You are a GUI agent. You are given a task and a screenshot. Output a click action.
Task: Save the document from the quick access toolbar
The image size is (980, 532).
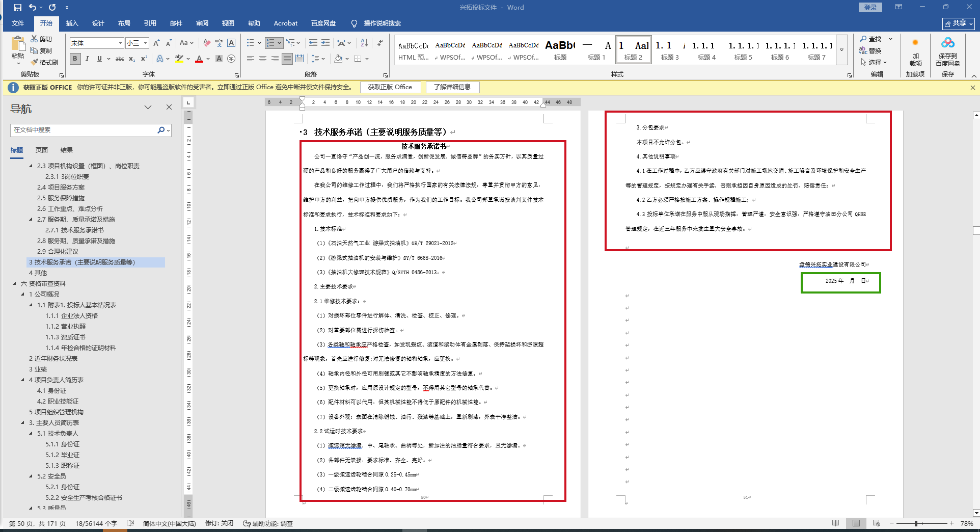[18, 8]
